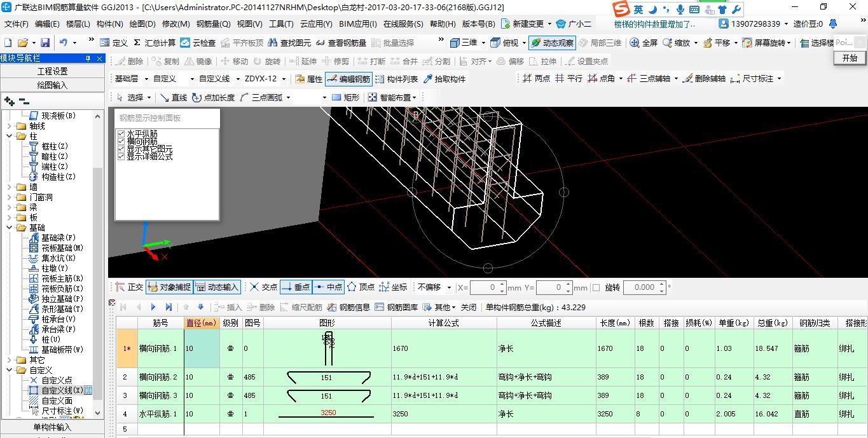Select the 旋转 rotate tool
Screen dimensions: 868x438
pos(266,61)
